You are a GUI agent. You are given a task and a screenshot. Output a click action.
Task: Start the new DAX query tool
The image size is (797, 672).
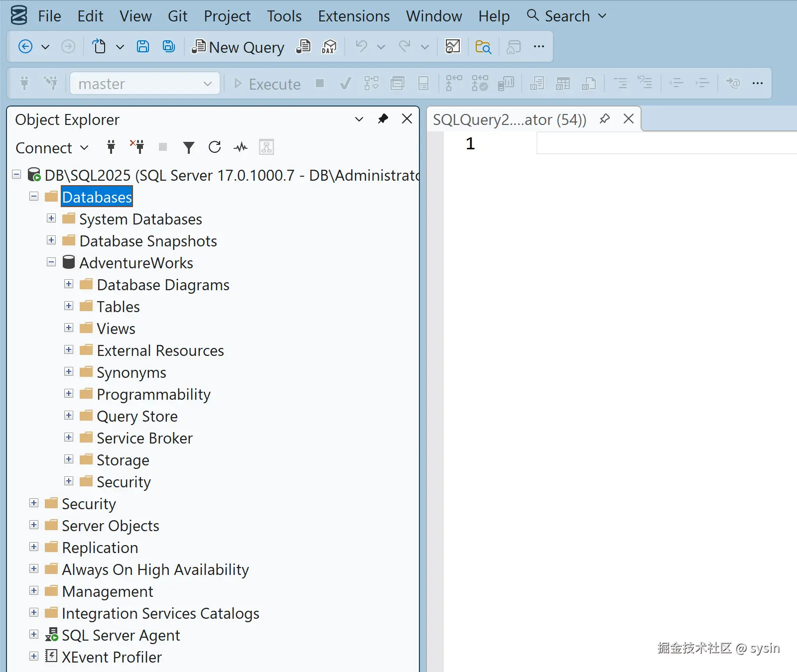tap(328, 46)
